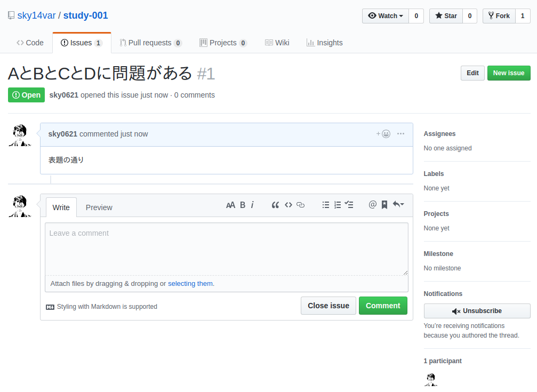Click sky0621 in the comment header
This screenshot has width=537, height=392.
pos(63,134)
